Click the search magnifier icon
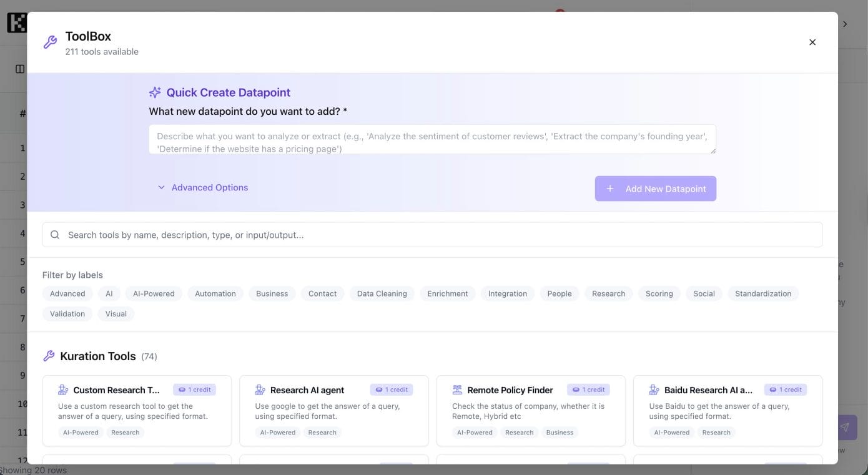The height and width of the screenshot is (475, 868). tap(55, 235)
